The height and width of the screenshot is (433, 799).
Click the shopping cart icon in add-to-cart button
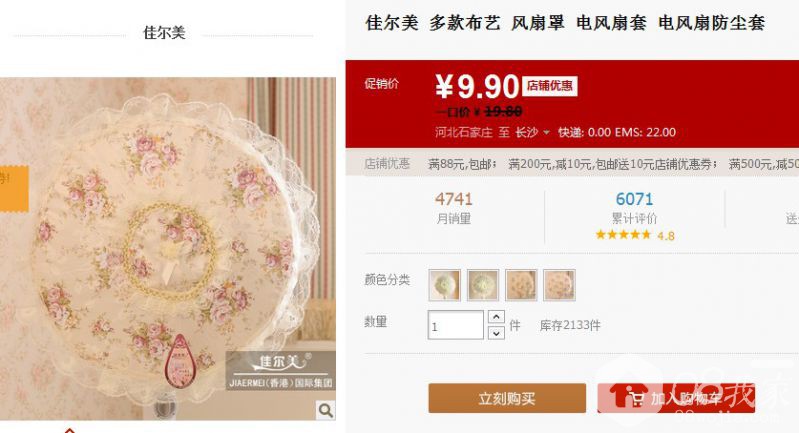pyautogui.click(x=636, y=398)
